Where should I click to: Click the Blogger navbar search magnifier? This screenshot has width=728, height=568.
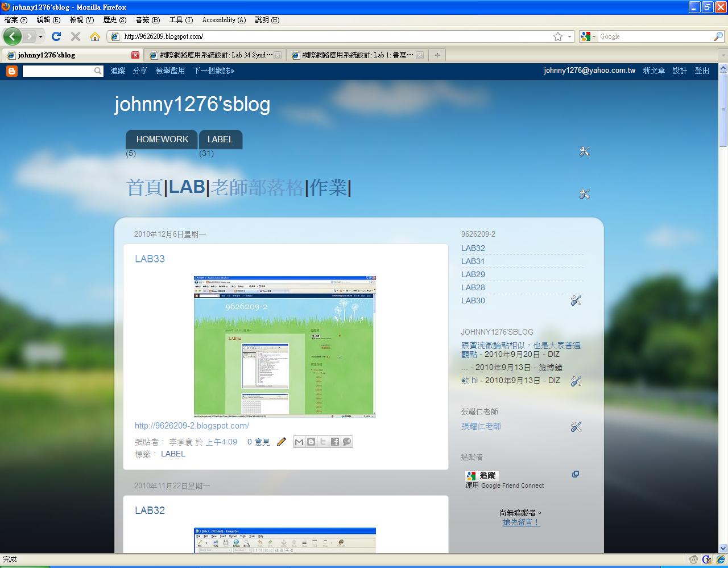click(98, 71)
